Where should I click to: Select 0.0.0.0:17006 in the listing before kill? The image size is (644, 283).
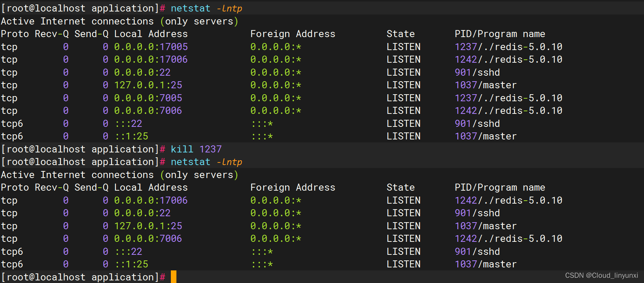pyautogui.click(x=151, y=59)
